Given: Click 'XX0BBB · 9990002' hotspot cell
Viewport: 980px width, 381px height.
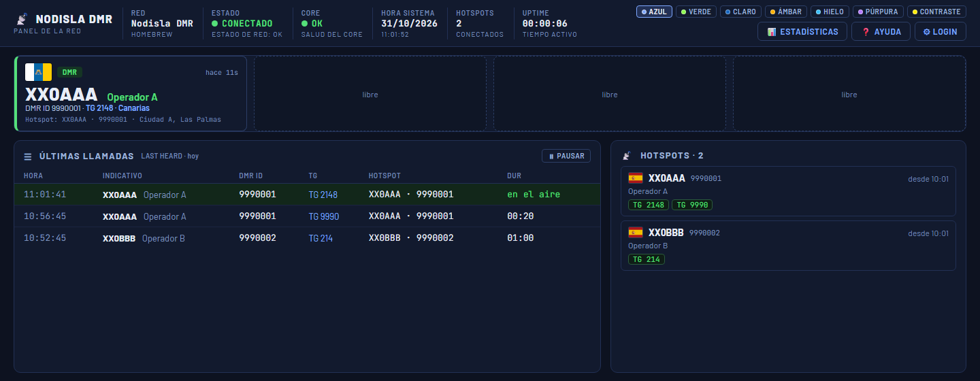Looking at the screenshot, I should 411,238.
